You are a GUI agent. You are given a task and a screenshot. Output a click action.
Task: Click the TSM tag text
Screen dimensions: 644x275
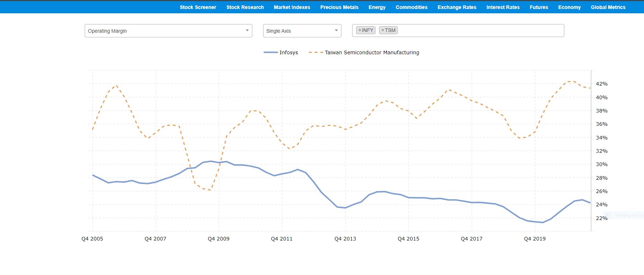tap(390, 30)
